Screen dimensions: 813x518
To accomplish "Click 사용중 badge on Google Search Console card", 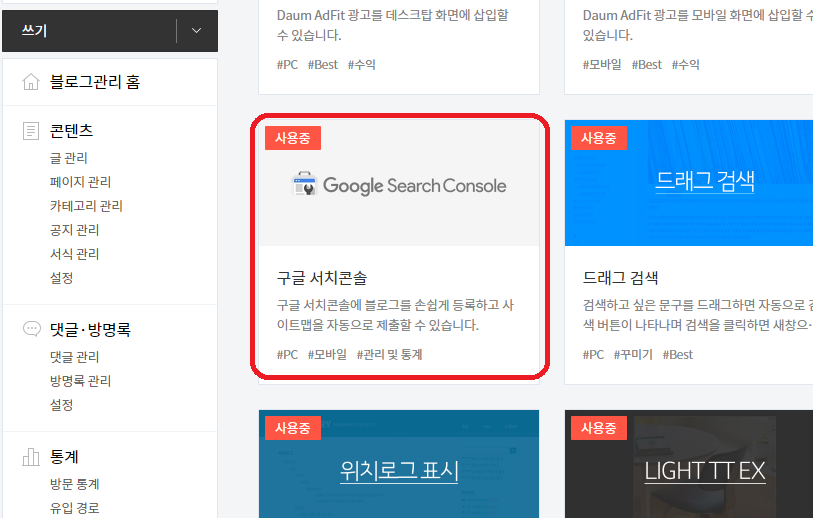I will [x=293, y=138].
